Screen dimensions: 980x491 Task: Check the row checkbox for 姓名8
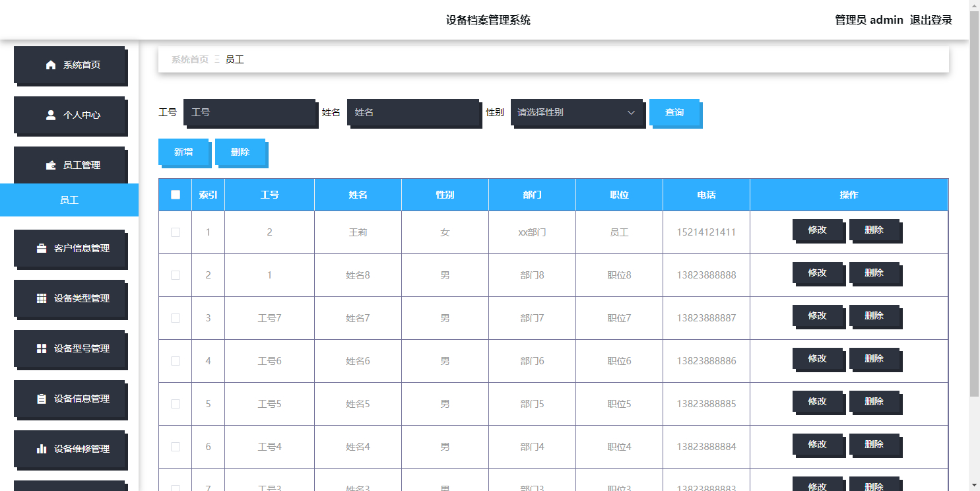coord(176,275)
